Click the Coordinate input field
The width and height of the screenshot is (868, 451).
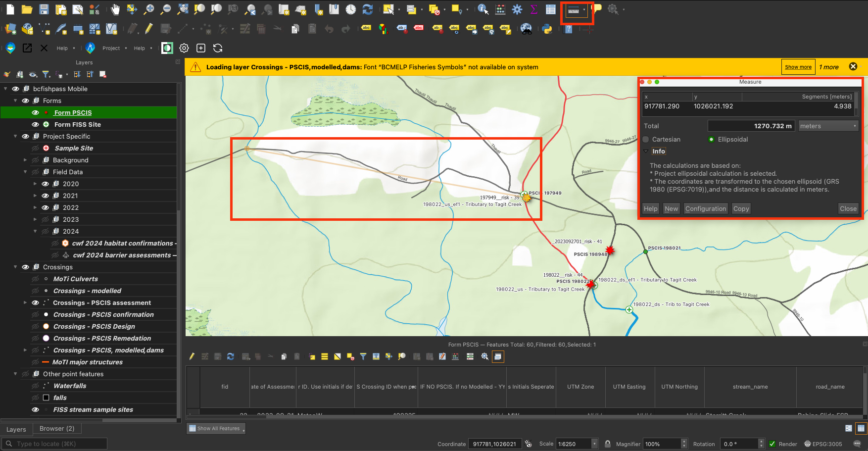click(494, 444)
